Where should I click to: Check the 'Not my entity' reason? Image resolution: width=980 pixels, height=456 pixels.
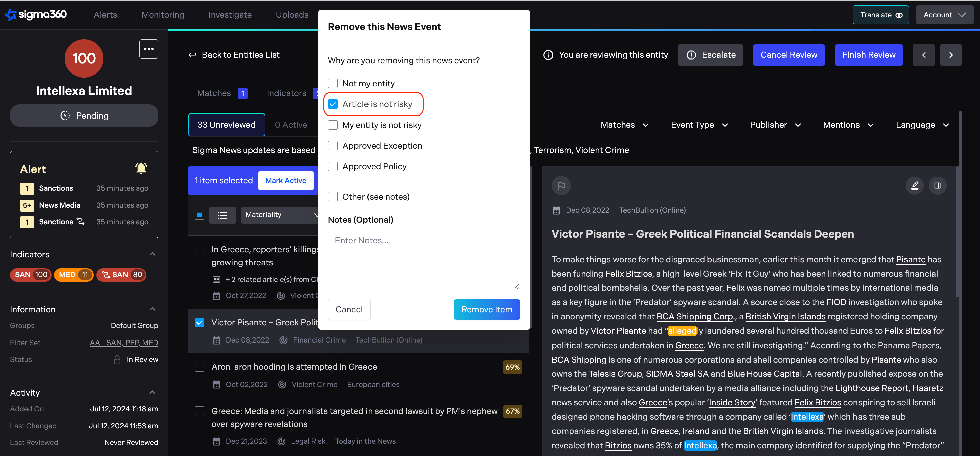[x=333, y=83]
